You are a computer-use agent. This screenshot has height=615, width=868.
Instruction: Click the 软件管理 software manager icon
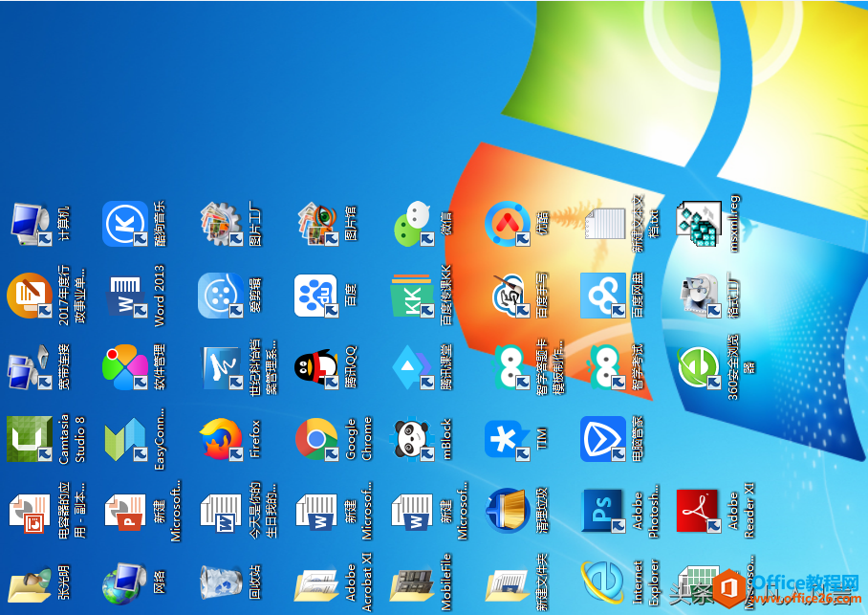[x=125, y=366]
